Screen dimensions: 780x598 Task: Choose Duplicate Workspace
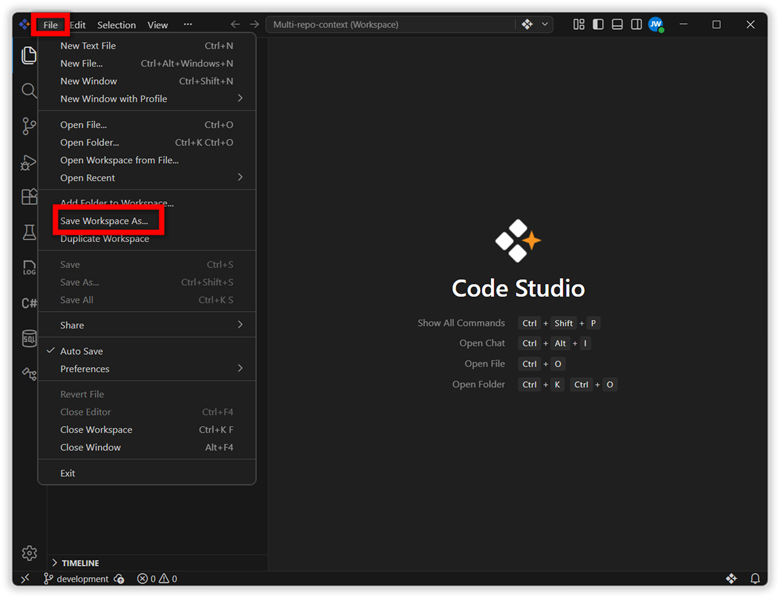147,239
